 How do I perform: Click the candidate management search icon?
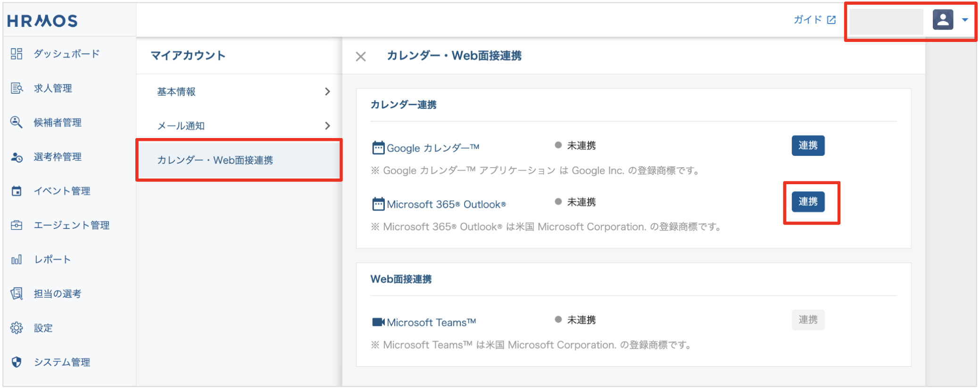click(x=17, y=122)
